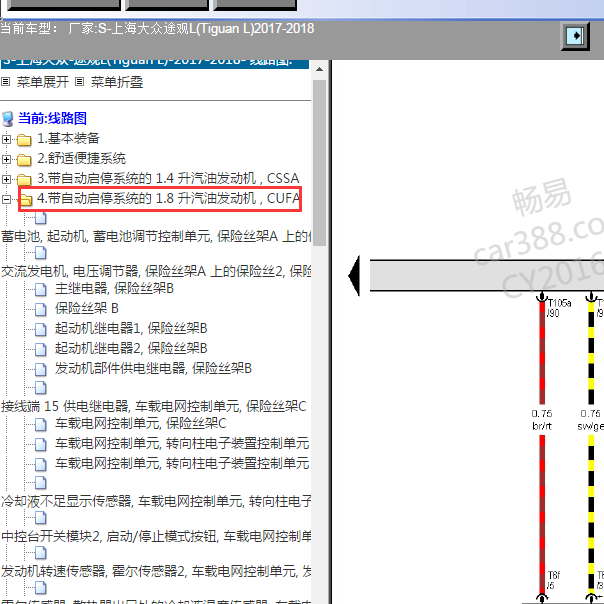The height and width of the screenshot is (604, 604).
Task: Select folder icon of 1.基本装备
Action: (x=24, y=139)
